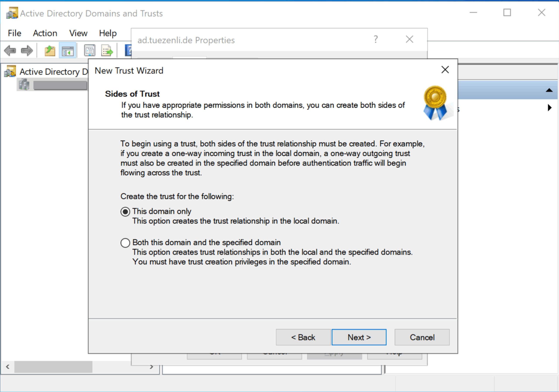Expand the right-pointing arrow in actions pane

(x=550, y=108)
